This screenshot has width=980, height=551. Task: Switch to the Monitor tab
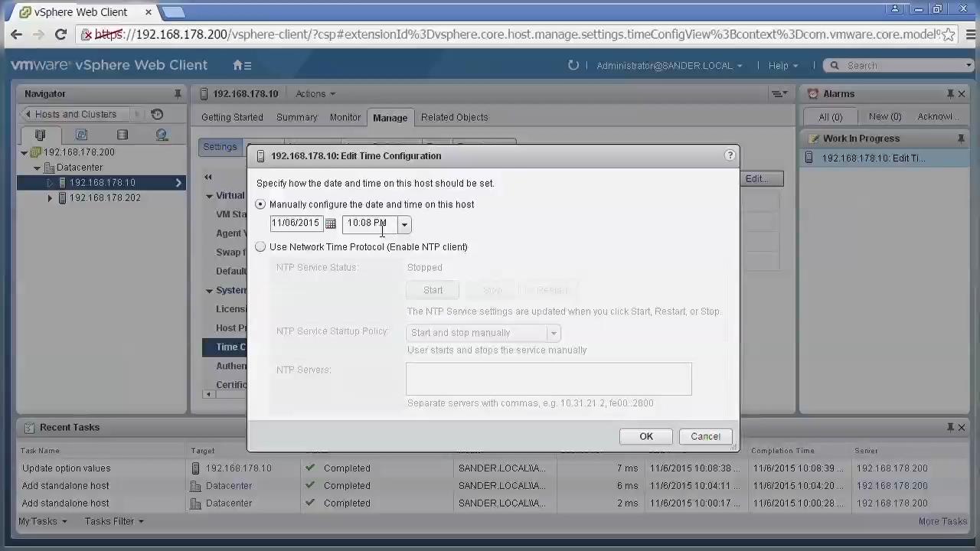click(x=345, y=117)
